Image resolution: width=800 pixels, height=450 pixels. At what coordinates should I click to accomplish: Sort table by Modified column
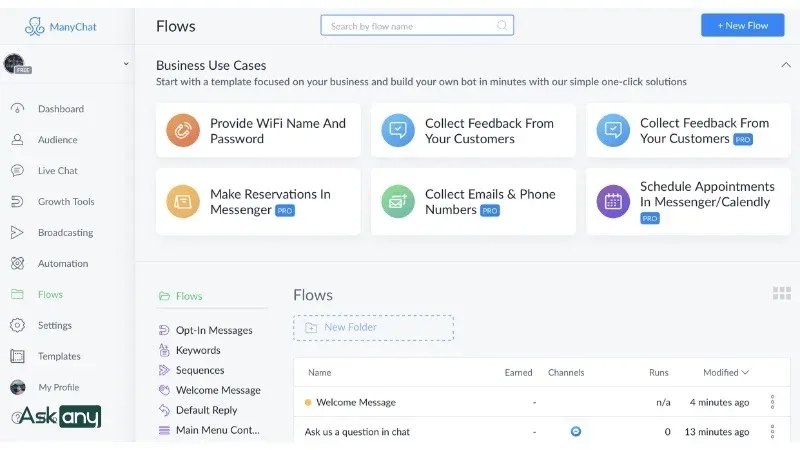[x=726, y=372]
